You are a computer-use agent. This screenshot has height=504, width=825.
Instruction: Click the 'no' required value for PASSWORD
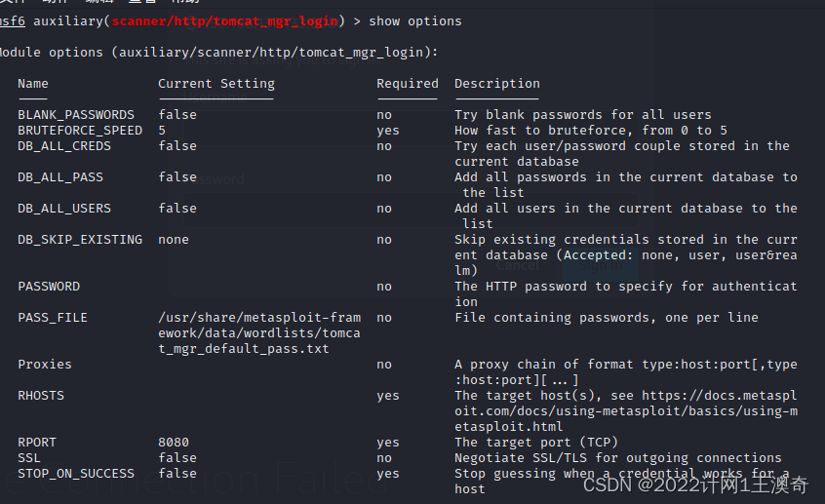click(384, 287)
